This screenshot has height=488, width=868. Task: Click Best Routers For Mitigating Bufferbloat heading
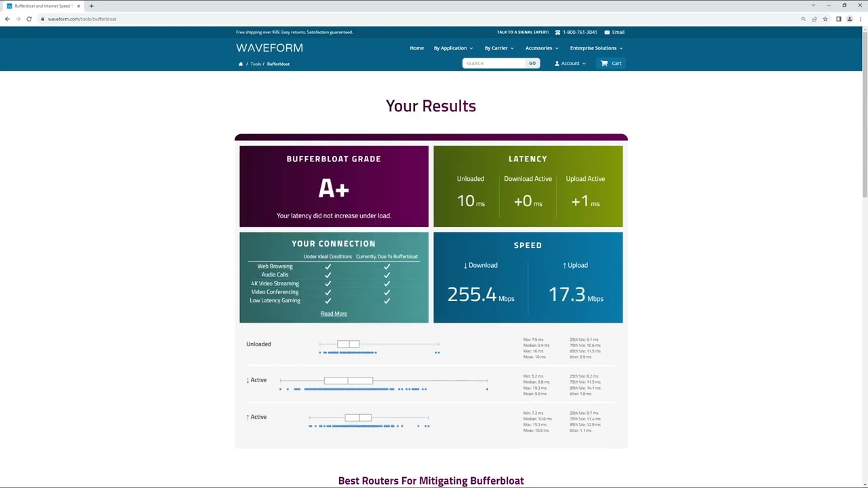click(x=431, y=481)
